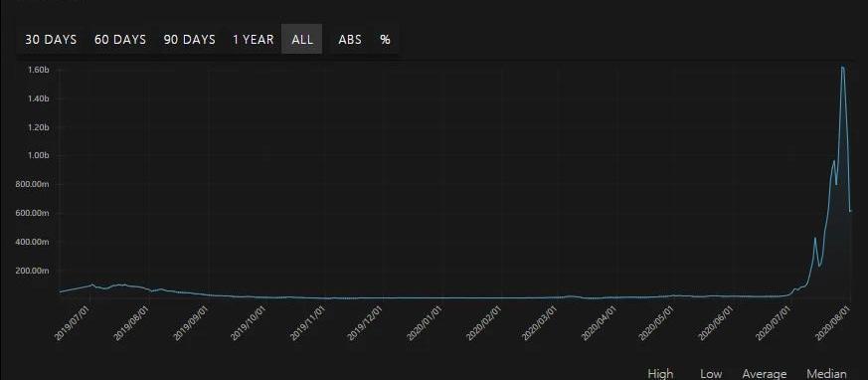
Task: Choose the 90 DAYS range
Action: pyautogui.click(x=189, y=40)
